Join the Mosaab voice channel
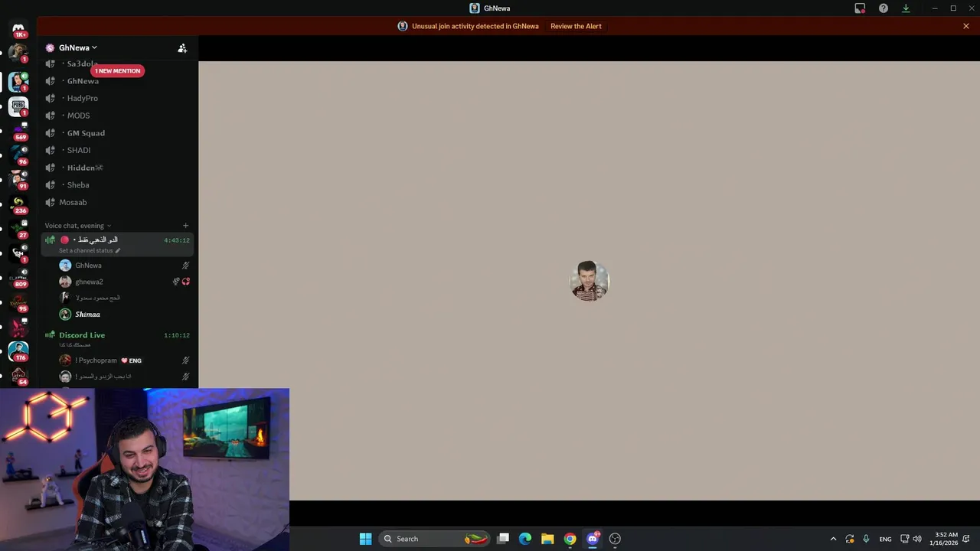980x551 pixels. (x=119, y=202)
